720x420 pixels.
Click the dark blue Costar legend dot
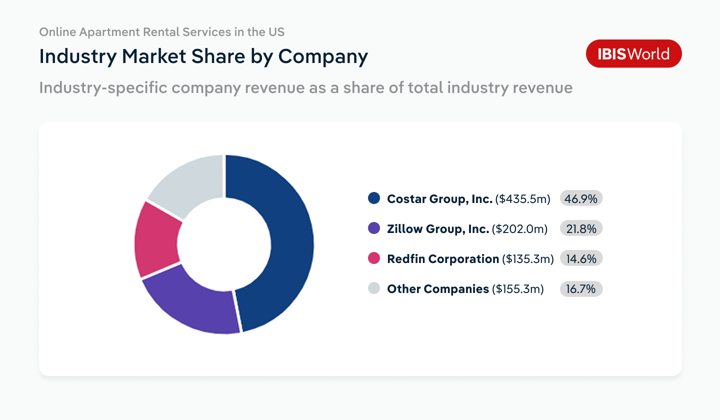(x=374, y=199)
